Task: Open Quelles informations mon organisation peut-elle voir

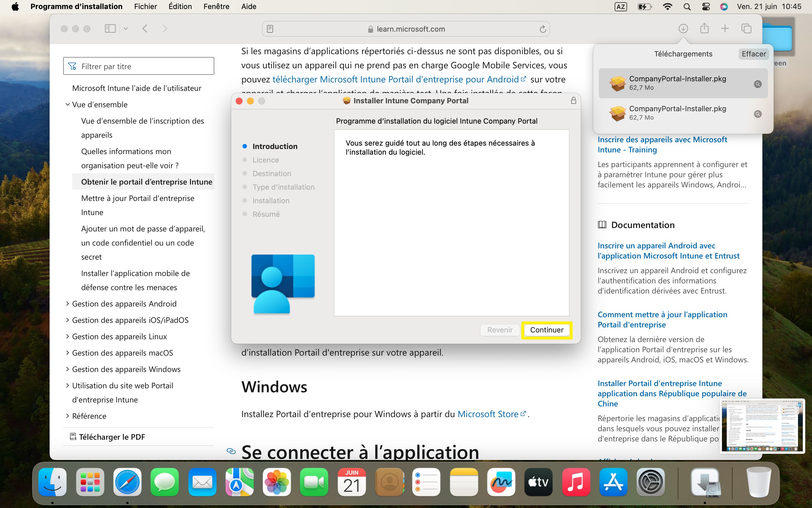Action: 130,158
